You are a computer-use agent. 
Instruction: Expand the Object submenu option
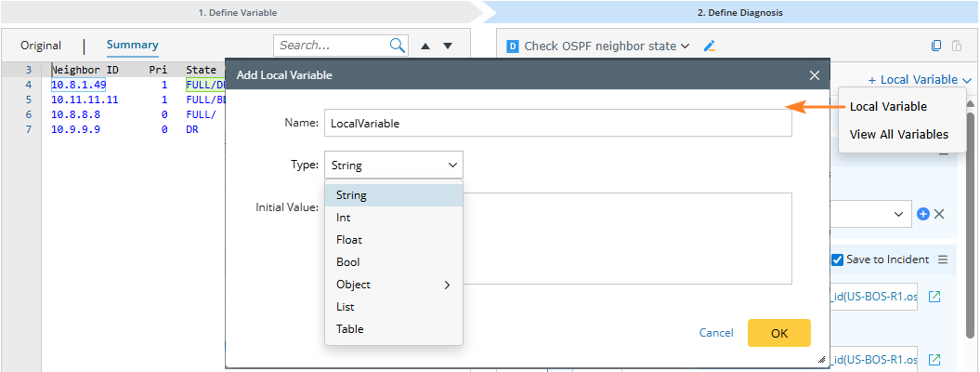click(x=393, y=285)
